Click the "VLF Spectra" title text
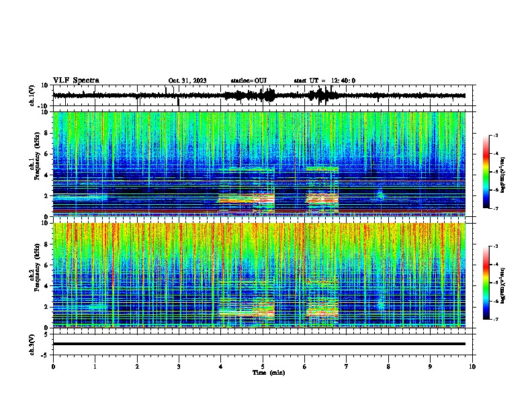Image resolution: width=532 pixels, height=411 pixels. [x=76, y=81]
